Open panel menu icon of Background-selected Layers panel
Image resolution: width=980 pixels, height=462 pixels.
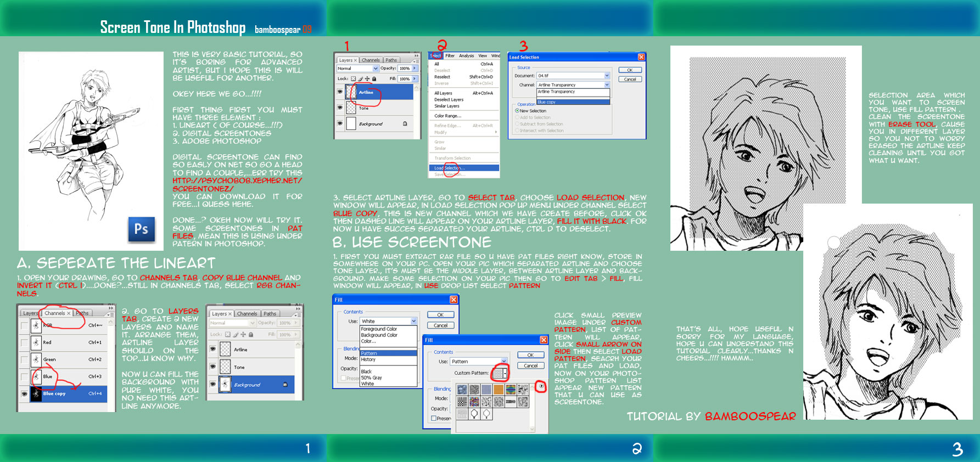point(298,315)
